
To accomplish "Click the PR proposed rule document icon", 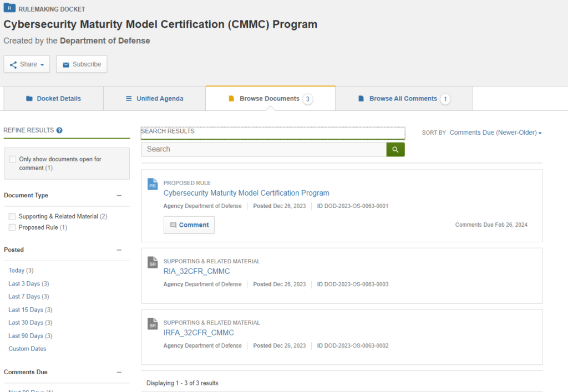I will pos(153,184).
